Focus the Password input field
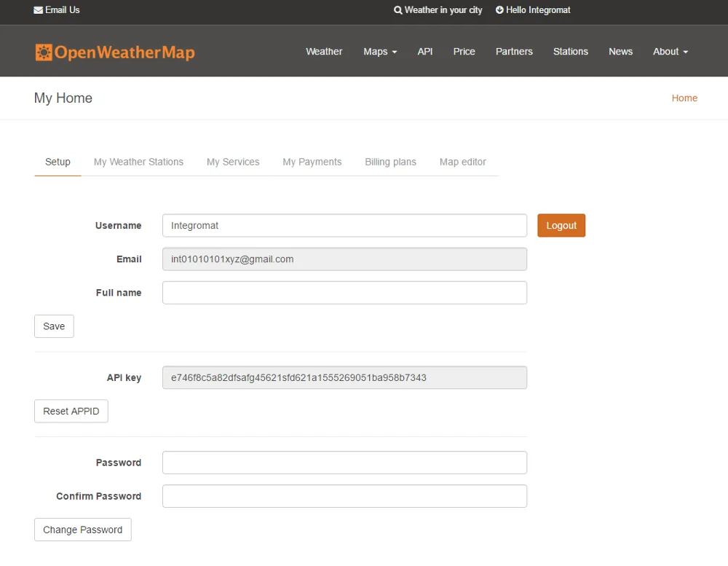 click(344, 463)
